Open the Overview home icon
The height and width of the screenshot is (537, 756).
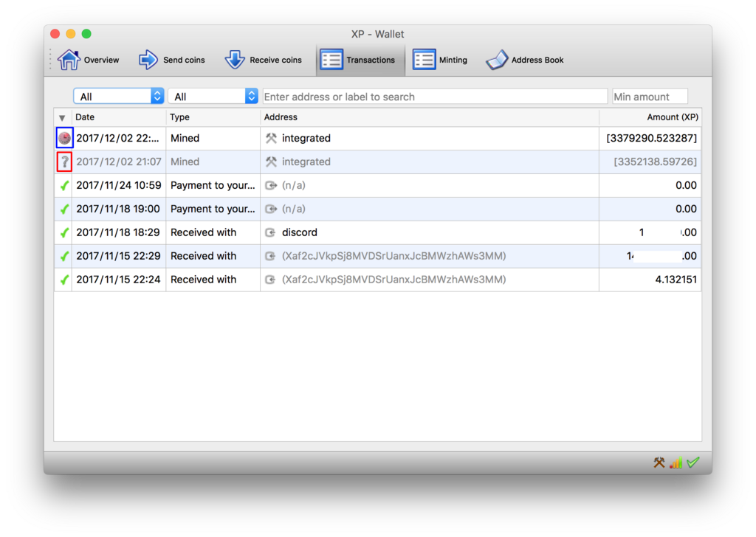(69, 60)
